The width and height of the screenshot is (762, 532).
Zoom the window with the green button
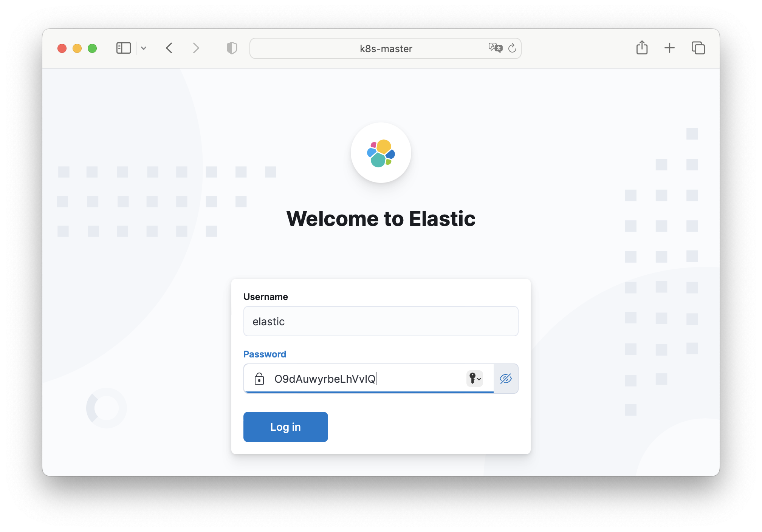tap(92, 48)
